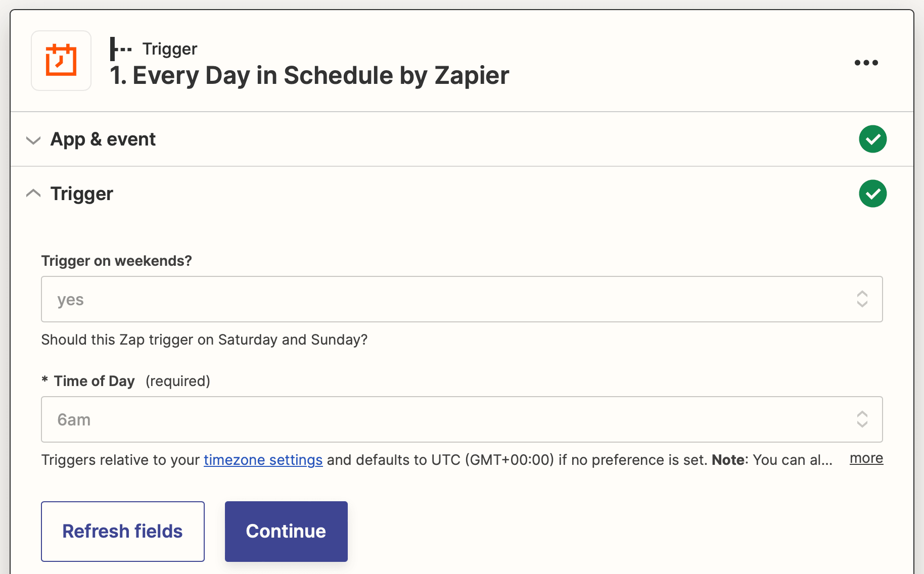Click the step title Every Day in Schedule

point(309,75)
